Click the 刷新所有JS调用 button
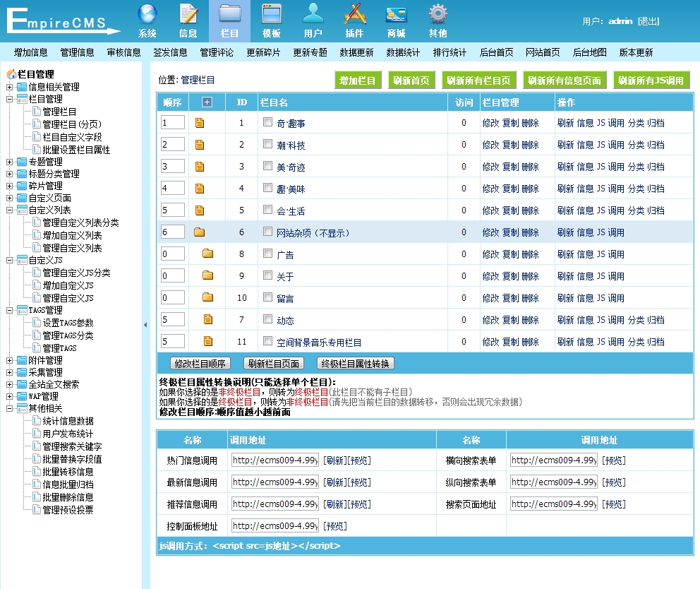This screenshot has width=700, height=589. point(651,81)
